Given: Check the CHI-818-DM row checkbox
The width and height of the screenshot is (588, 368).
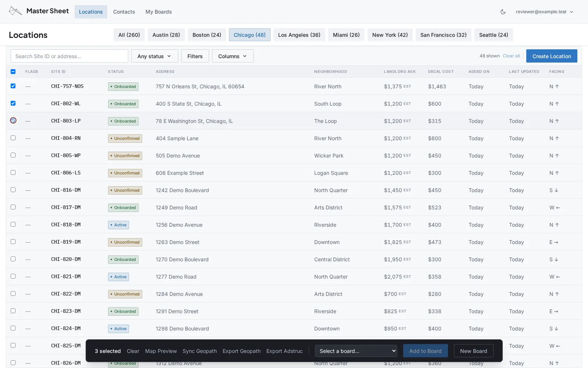Looking at the screenshot, I should pyautogui.click(x=13, y=224).
